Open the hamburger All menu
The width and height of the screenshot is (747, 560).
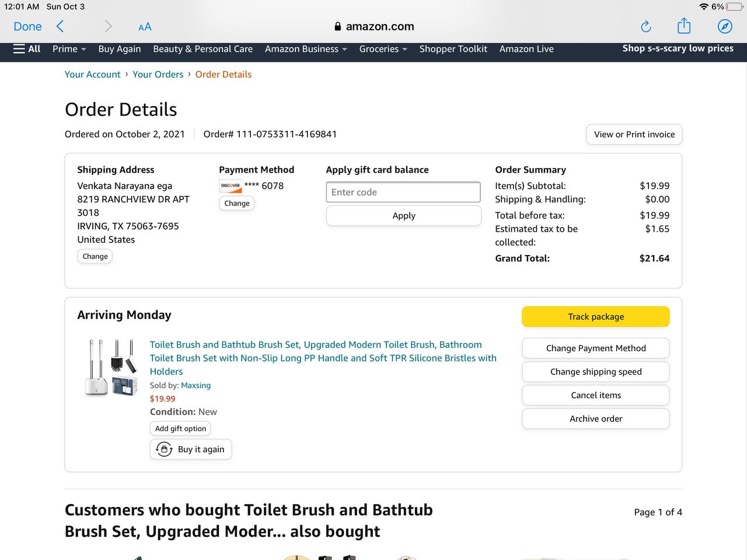(x=27, y=49)
